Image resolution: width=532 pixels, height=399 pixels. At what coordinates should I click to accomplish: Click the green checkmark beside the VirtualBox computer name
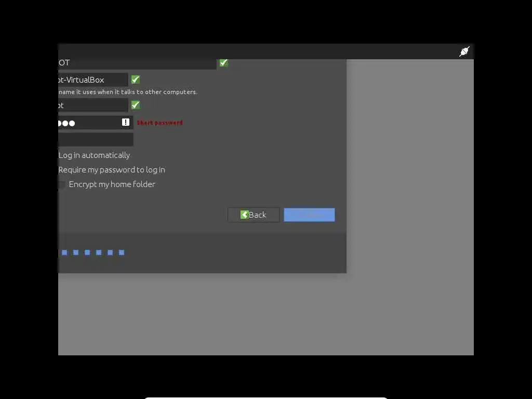pyautogui.click(x=136, y=79)
